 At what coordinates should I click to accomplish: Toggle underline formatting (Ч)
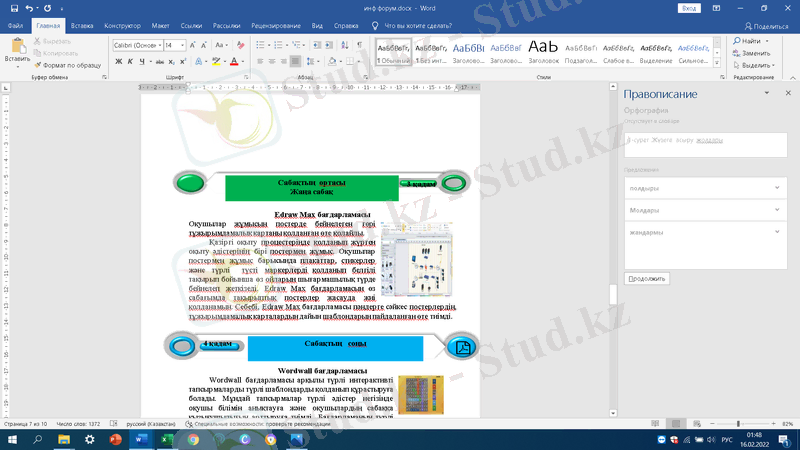[143, 61]
